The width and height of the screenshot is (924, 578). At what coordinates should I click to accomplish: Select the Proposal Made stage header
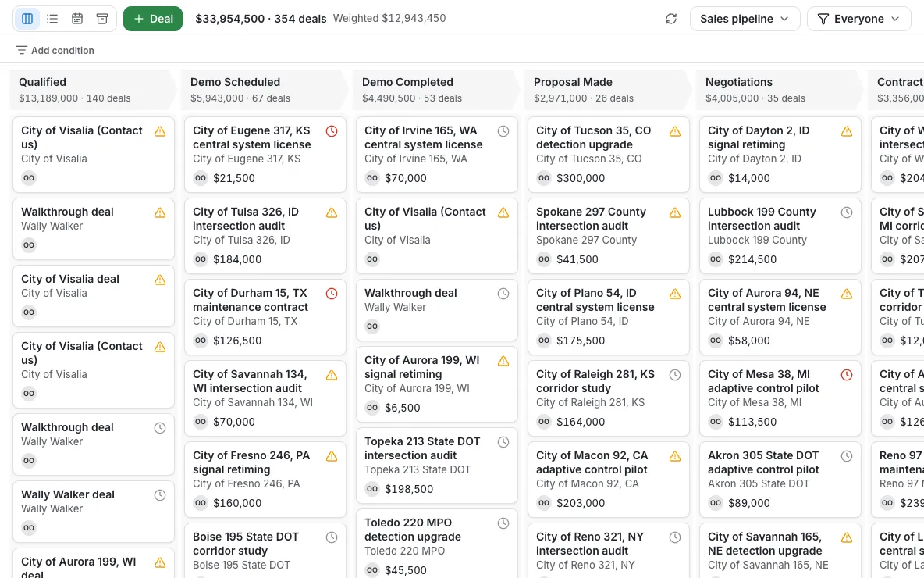click(607, 90)
